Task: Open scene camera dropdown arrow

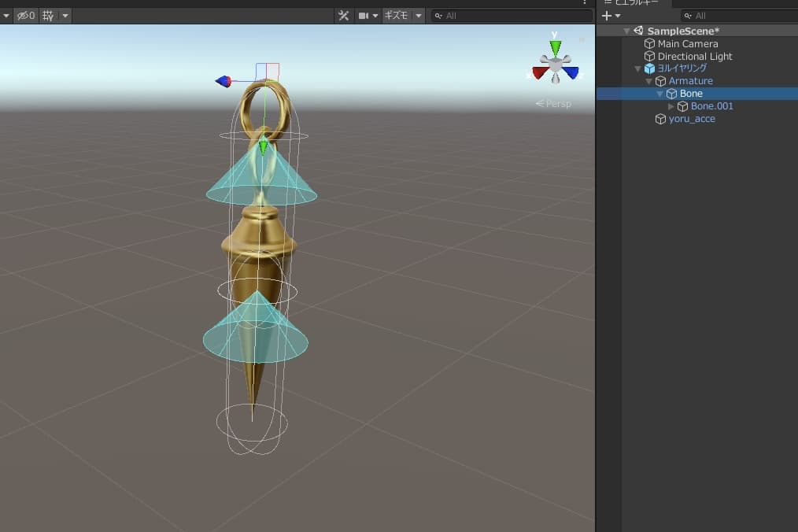Action: pos(375,16)
